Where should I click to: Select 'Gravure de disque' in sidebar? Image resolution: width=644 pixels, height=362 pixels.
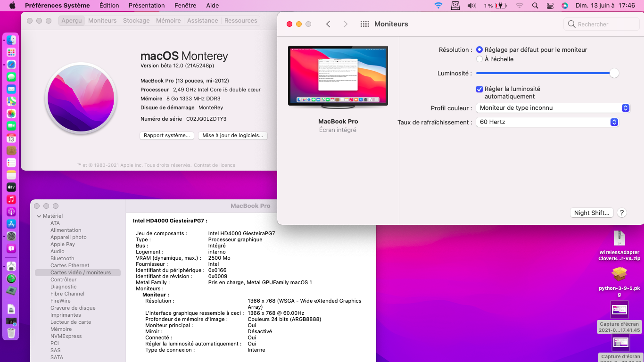pos(73,308)
